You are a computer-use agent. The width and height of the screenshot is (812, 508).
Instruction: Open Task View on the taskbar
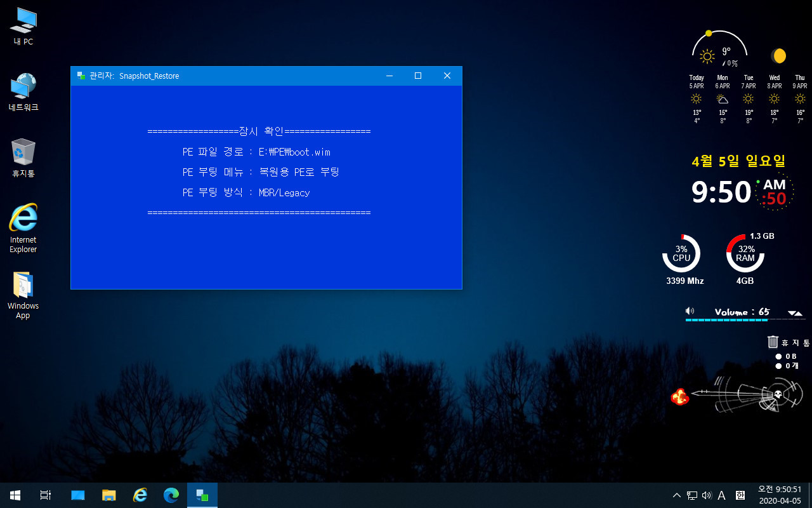pyautogui.click(x=46, y=495)
